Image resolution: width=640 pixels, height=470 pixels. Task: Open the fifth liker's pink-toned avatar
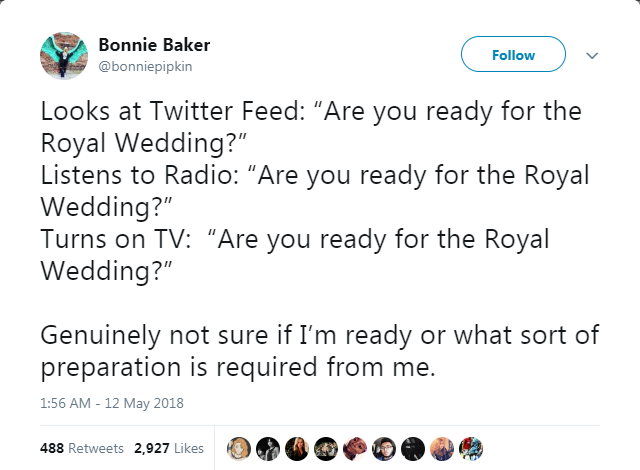coord(354,448)
